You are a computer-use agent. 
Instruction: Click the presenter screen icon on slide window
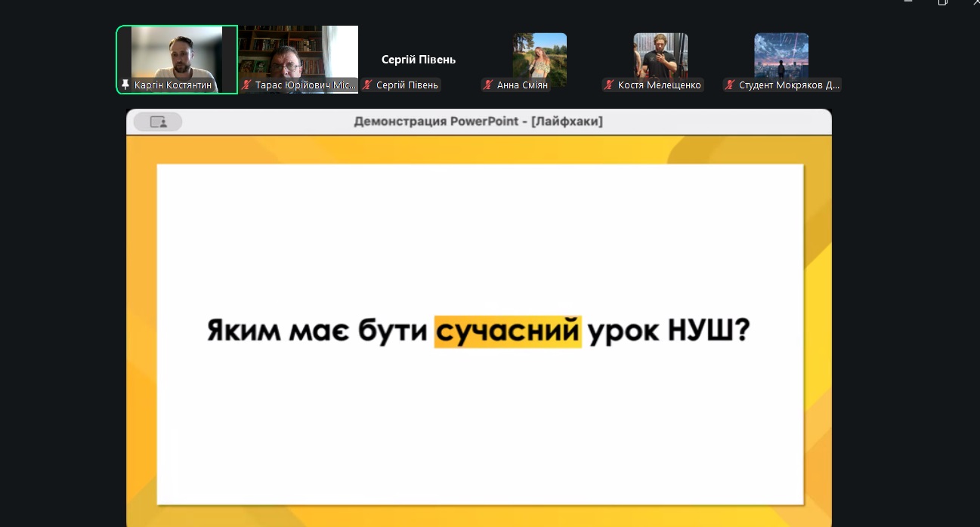pyautogui.click(x=158, y=122)
